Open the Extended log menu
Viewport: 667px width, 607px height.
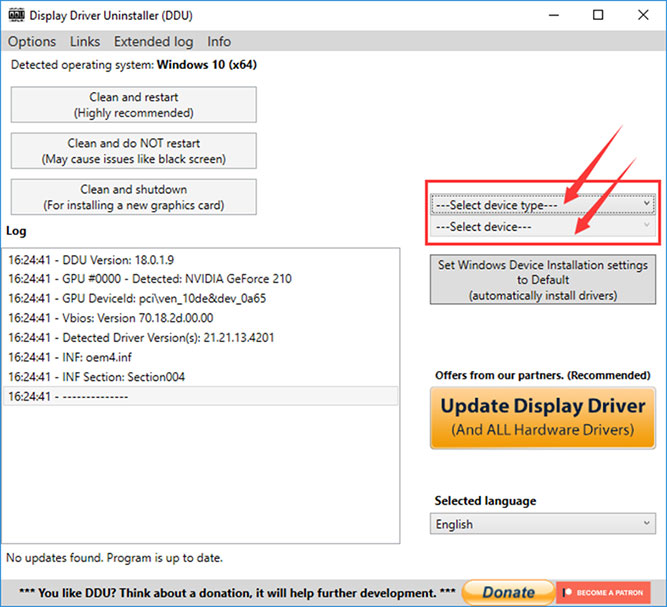pos(154,42)
